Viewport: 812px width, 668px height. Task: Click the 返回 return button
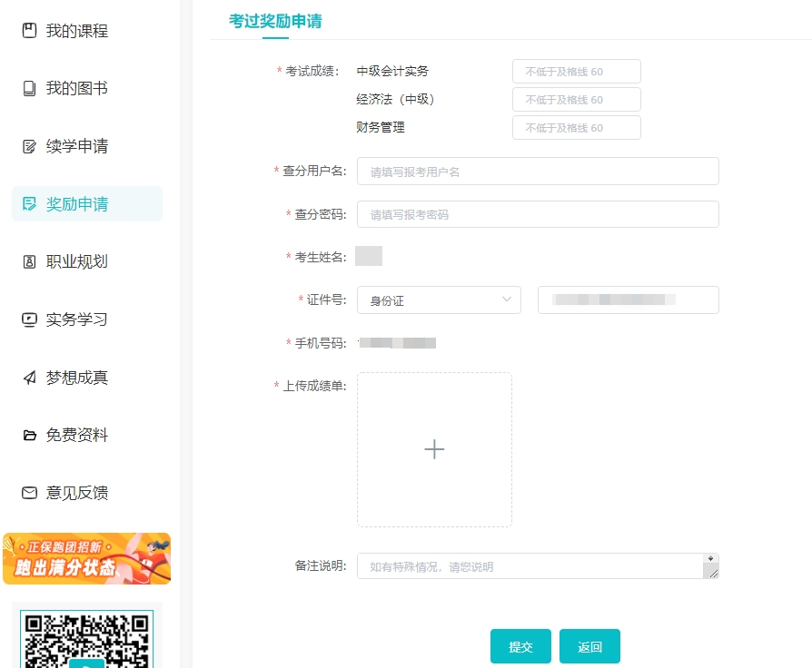[589, 646]
